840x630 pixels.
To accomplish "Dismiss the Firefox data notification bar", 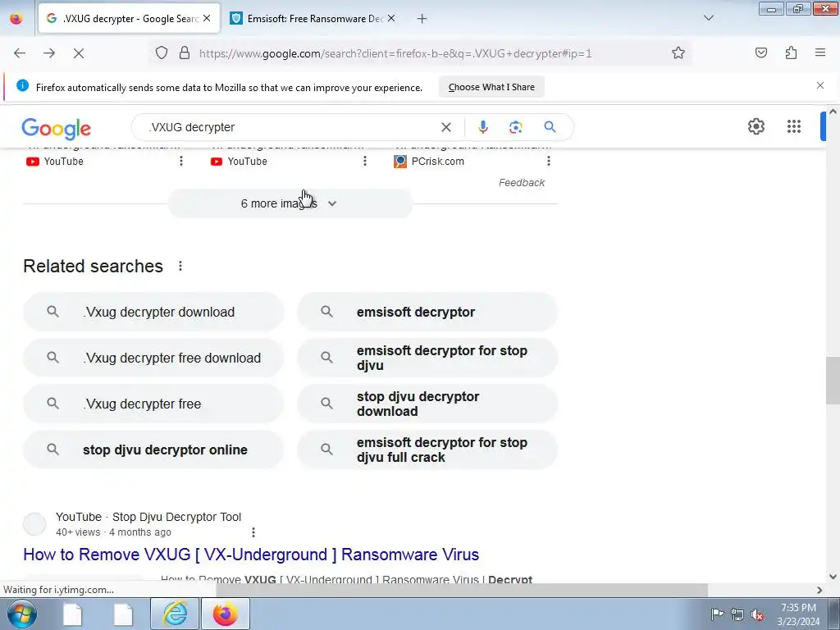I will click(x=820, y=85).
